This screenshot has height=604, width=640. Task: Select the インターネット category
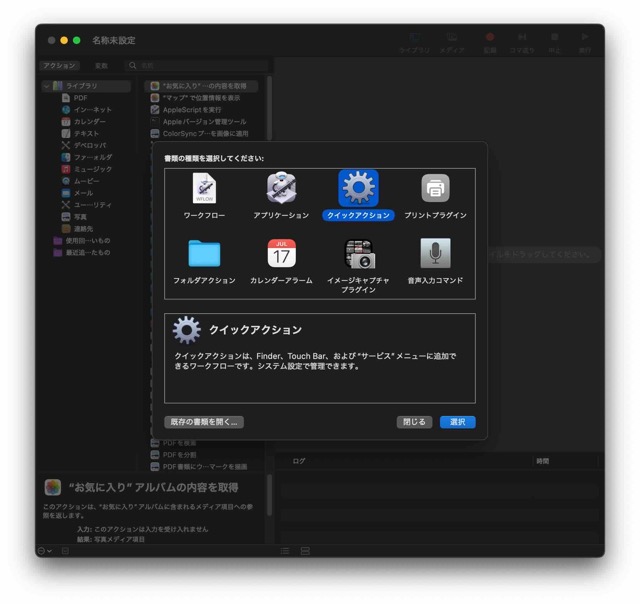click(x=87, y=110)
